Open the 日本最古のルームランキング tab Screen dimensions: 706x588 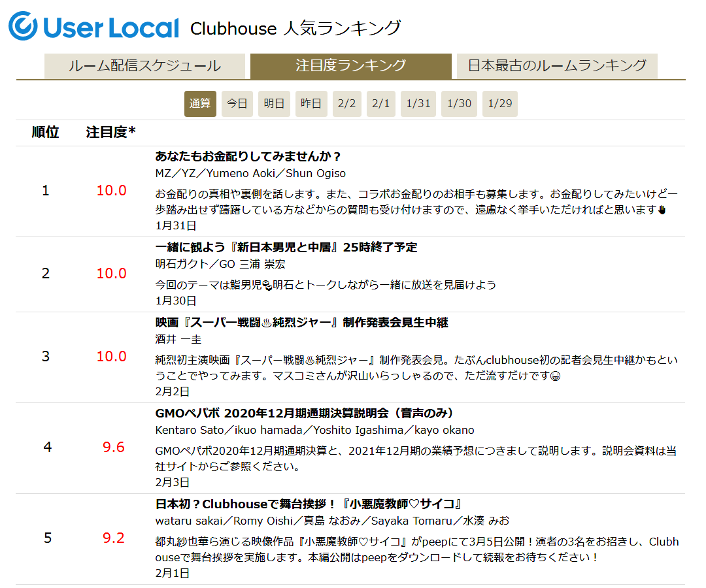(557, 66)
